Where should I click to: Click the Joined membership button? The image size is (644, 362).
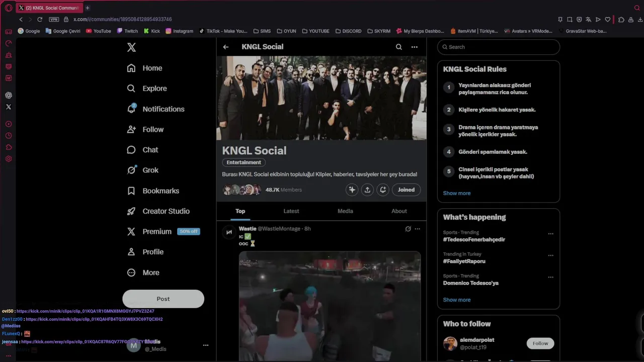[x=406, y=190]
